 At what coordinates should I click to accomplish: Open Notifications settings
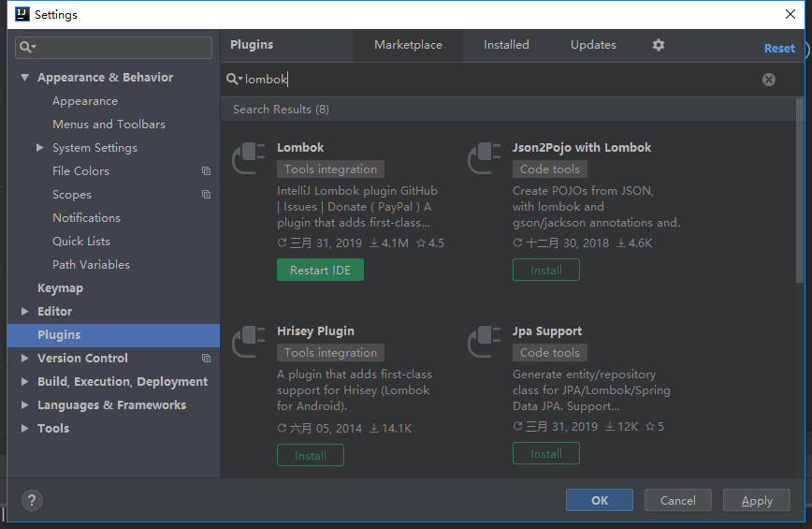86,217
